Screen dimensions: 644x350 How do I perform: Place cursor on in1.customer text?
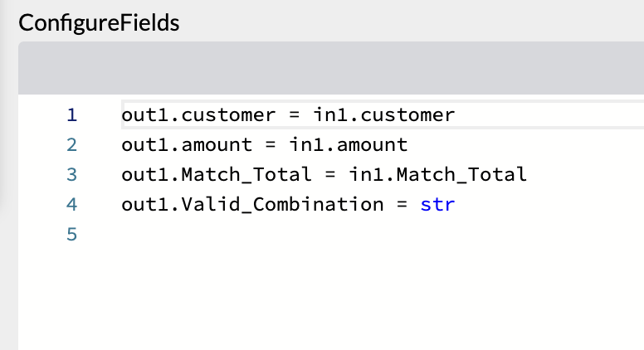click(x=384, y=114)
